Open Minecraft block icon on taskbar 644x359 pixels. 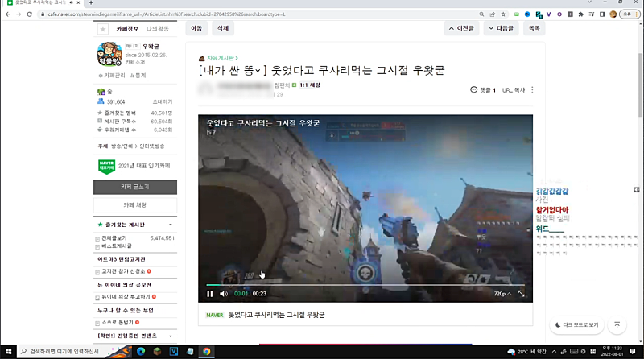click(x=157, y=351)
